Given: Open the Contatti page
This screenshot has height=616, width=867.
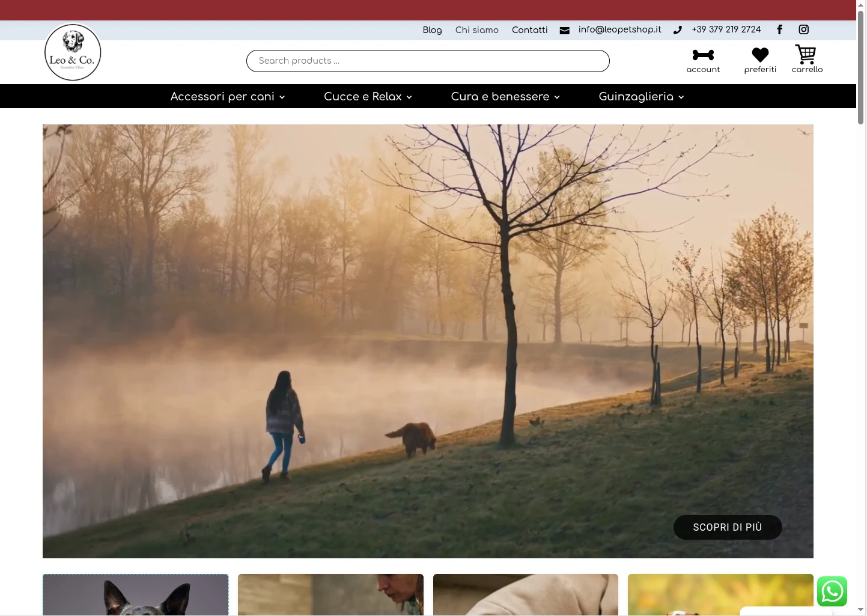Looking at the screenshot, I should click(x=529, y=30).
